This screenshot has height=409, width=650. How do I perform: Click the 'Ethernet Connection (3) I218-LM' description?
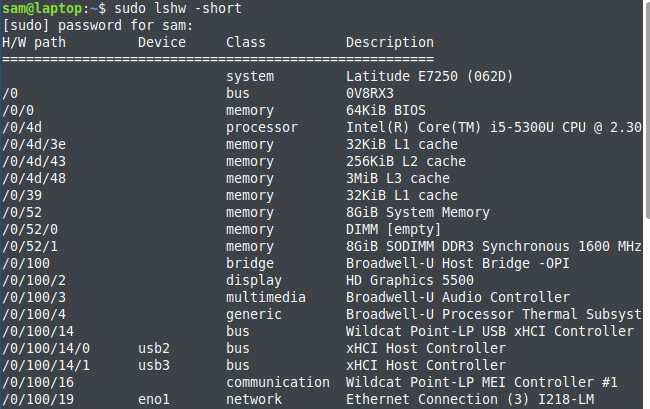click(470, 400)
